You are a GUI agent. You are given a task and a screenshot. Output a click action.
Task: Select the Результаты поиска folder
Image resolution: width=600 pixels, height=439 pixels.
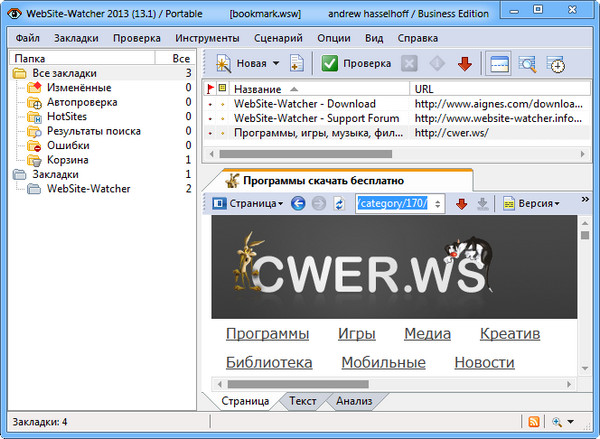point(94,131)
